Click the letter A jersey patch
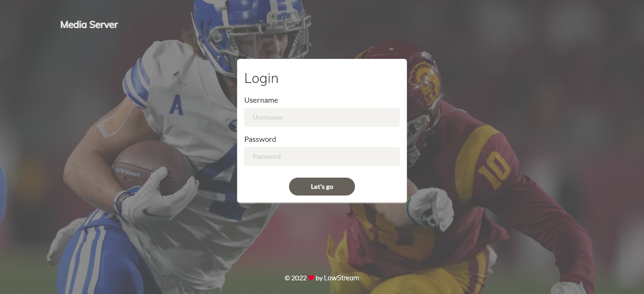644x294 pixels. click(176, 105)
